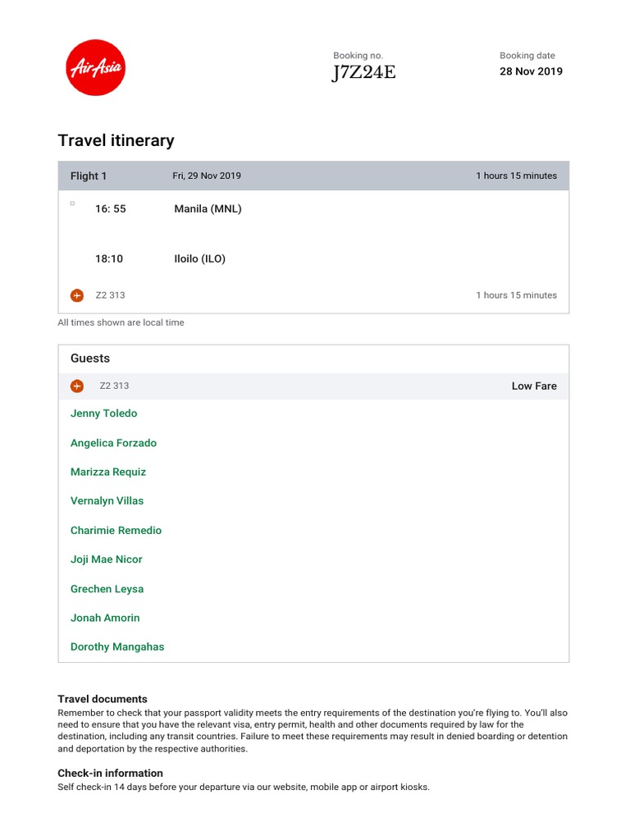
Task: Click the AirAsia red logo
Action: click(x=95, y=67)
